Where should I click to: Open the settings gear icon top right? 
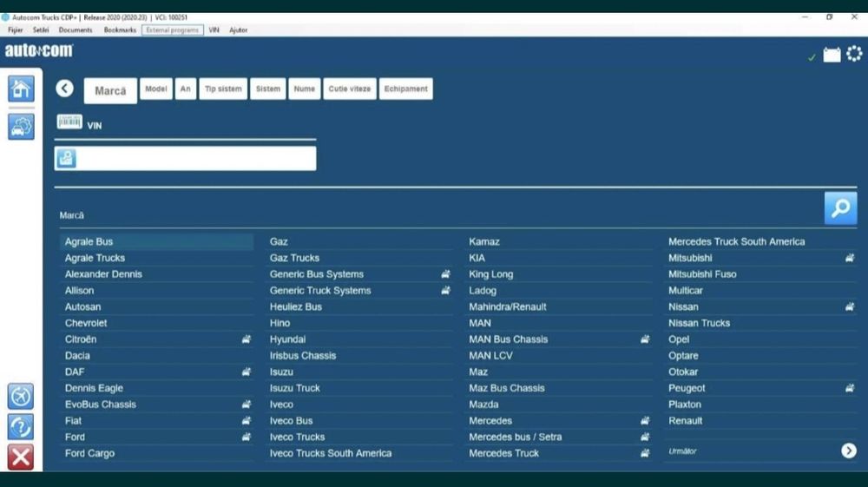click(x=854, y=54)
